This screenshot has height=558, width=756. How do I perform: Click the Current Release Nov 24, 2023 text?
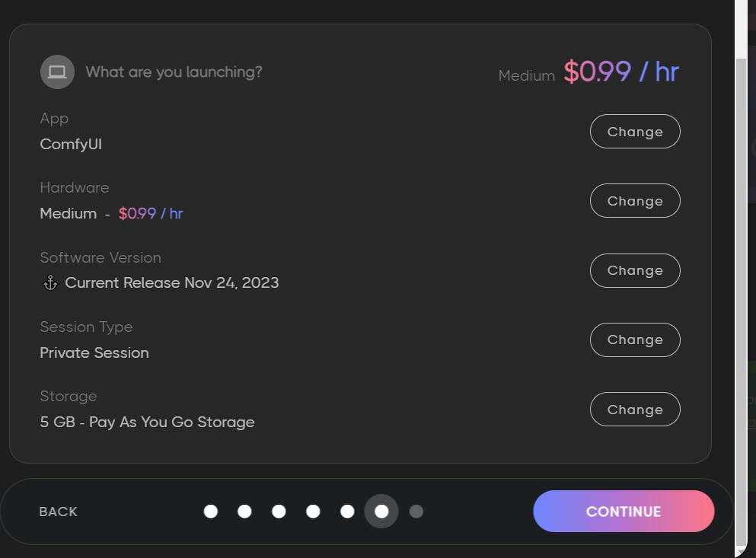[172, 283]
